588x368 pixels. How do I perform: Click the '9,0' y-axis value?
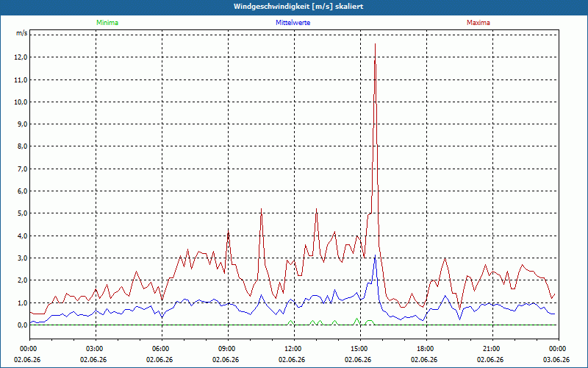click(23, 124)
